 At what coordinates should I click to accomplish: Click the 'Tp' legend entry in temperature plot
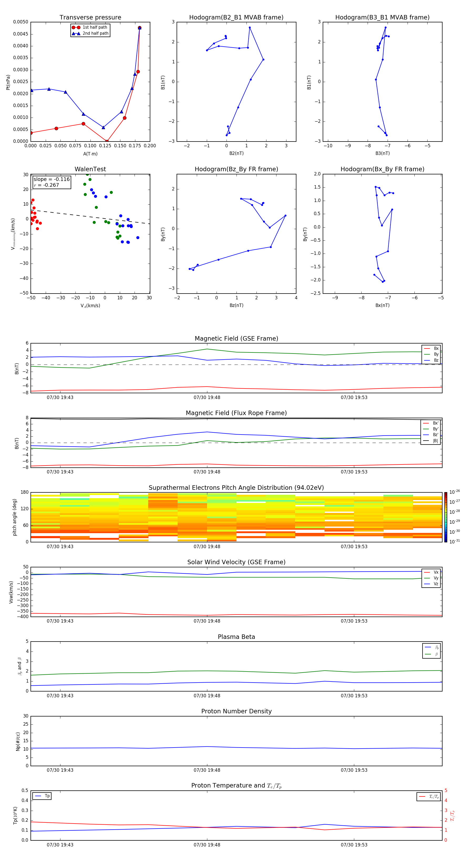pos(42,796)
